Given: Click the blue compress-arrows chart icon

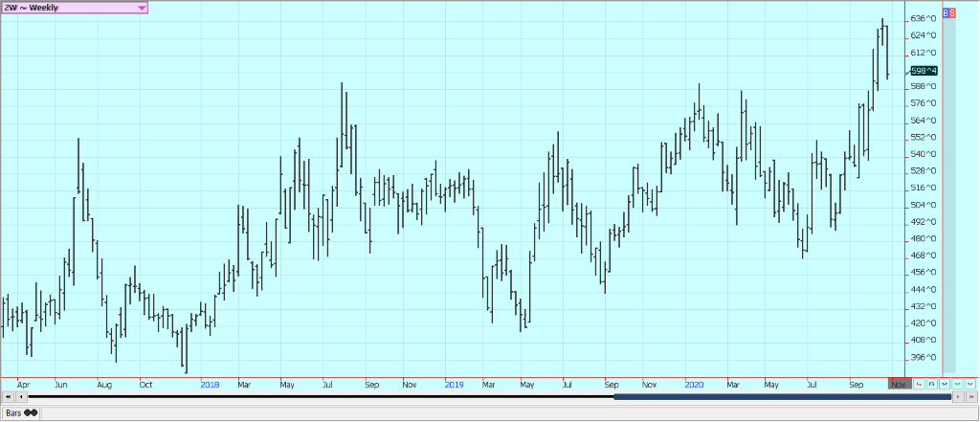Looking at the screenshot, I should [x=945, y=384].
